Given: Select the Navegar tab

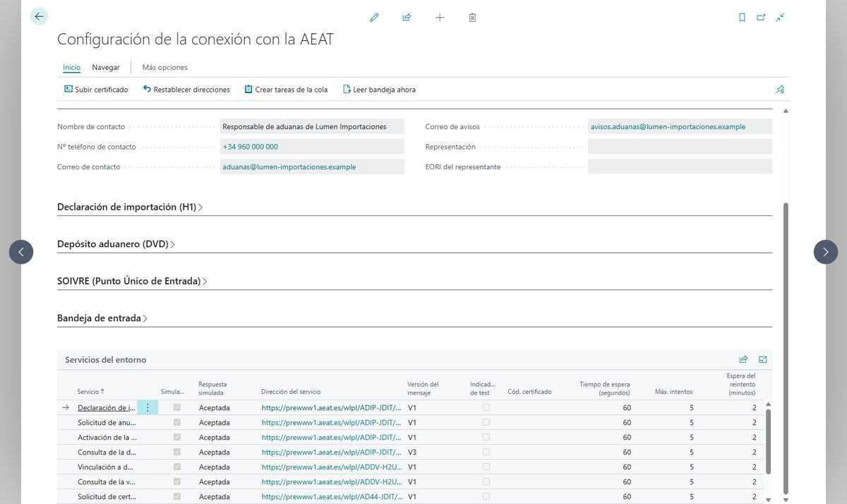Looking at the screenshot, I should (x=106, y=67).
